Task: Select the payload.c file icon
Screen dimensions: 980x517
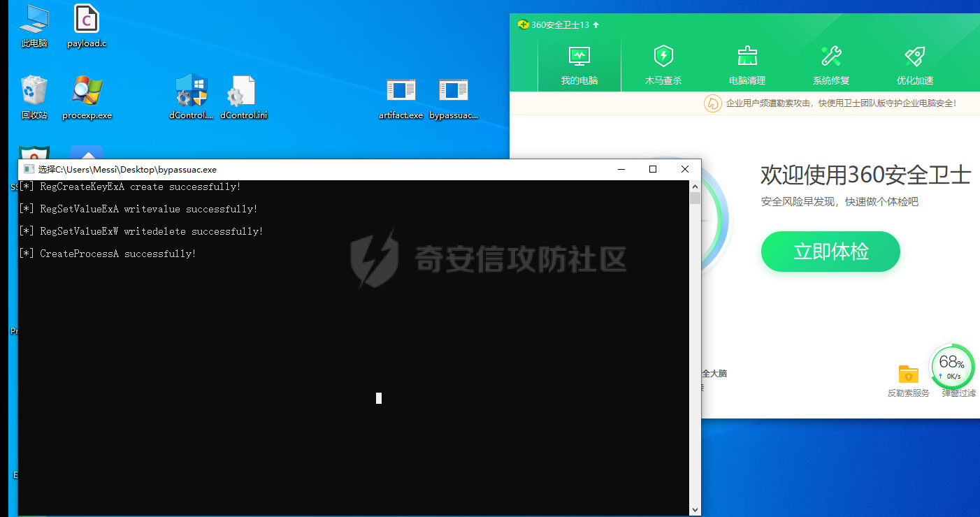Action: point(87,26)
